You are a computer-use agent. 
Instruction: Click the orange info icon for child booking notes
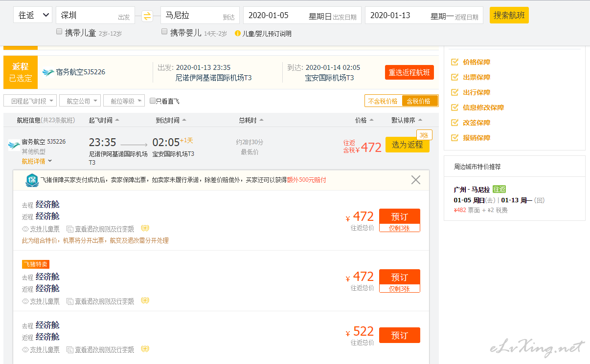coord(238,34)
